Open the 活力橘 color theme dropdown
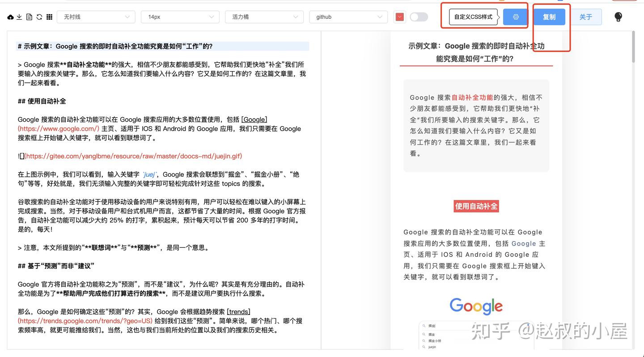Image resolution: width=644 pixels, height=357 pixels. click(264, 17)
